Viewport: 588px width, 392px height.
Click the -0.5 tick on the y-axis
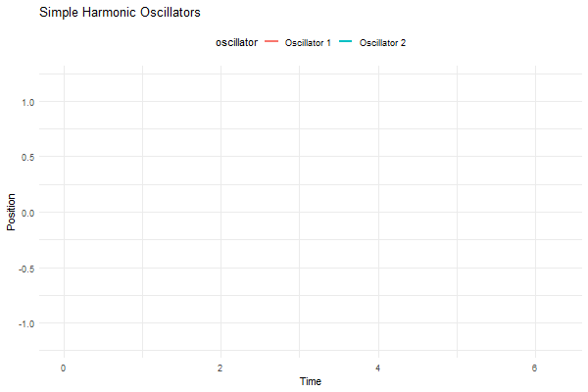(25, 268)
